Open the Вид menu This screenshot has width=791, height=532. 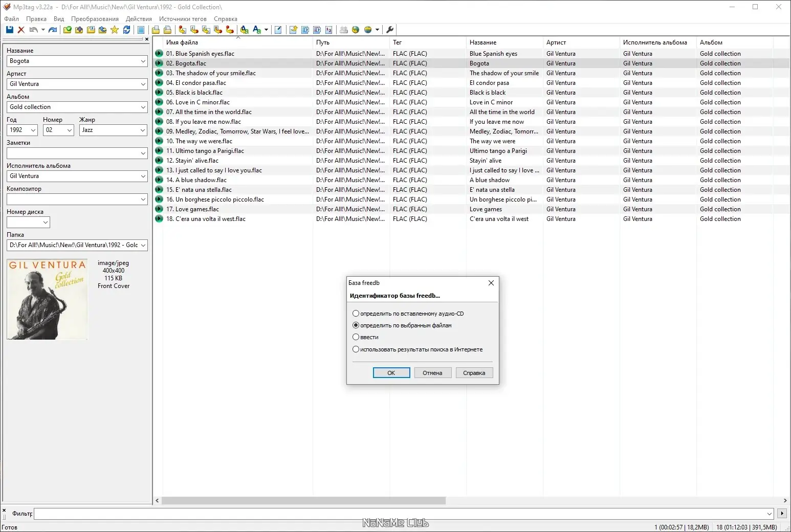pos(59,19)
